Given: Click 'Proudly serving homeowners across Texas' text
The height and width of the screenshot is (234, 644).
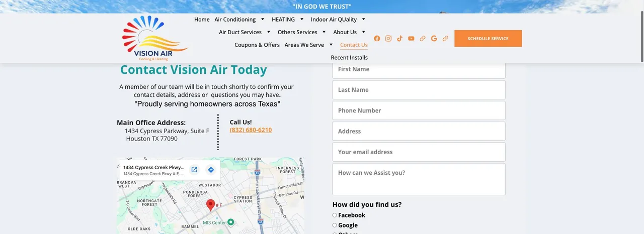Looking at the screenshot, I should click(x=207, y=104).
